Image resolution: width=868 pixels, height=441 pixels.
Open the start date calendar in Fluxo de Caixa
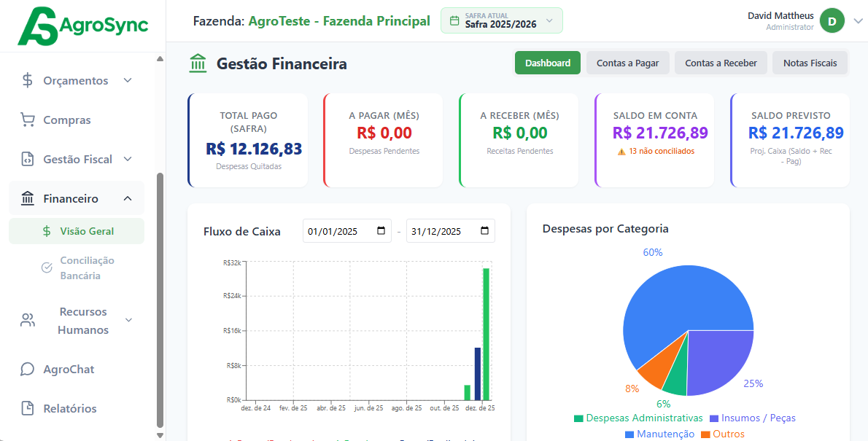click(x=380, y=230)
